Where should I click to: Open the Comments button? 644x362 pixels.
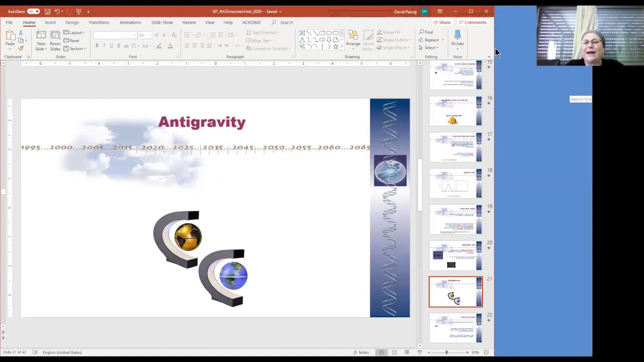(473, 22)
